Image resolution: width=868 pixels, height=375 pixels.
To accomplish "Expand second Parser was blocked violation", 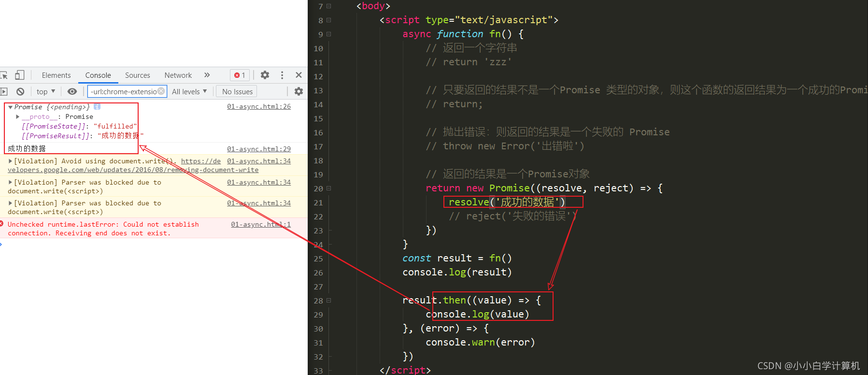I will click(x=11, y=203).
